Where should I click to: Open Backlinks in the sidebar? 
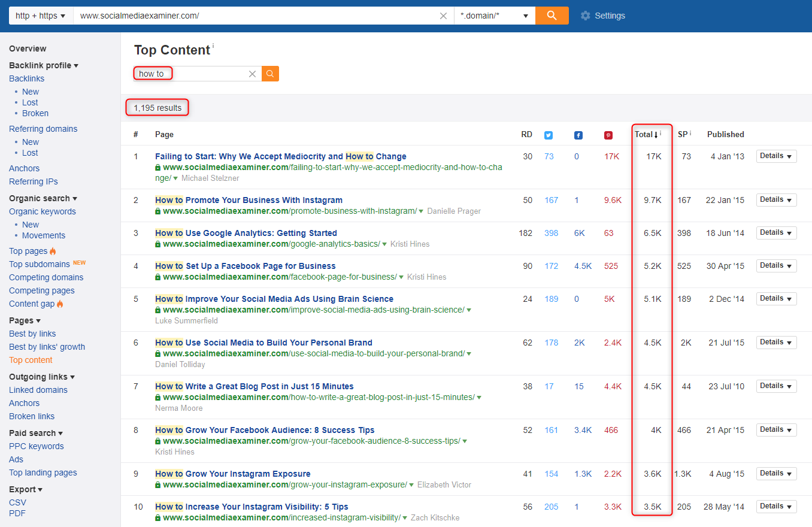coord(26,78)
